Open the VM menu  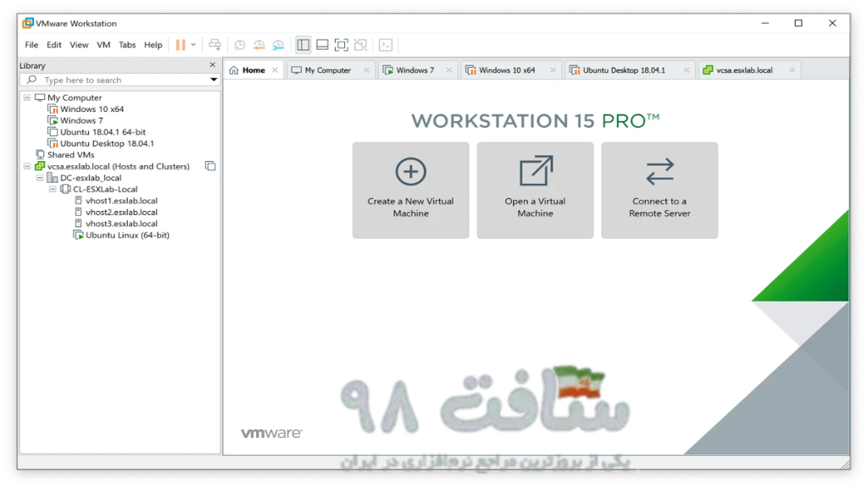click(103, 45)
